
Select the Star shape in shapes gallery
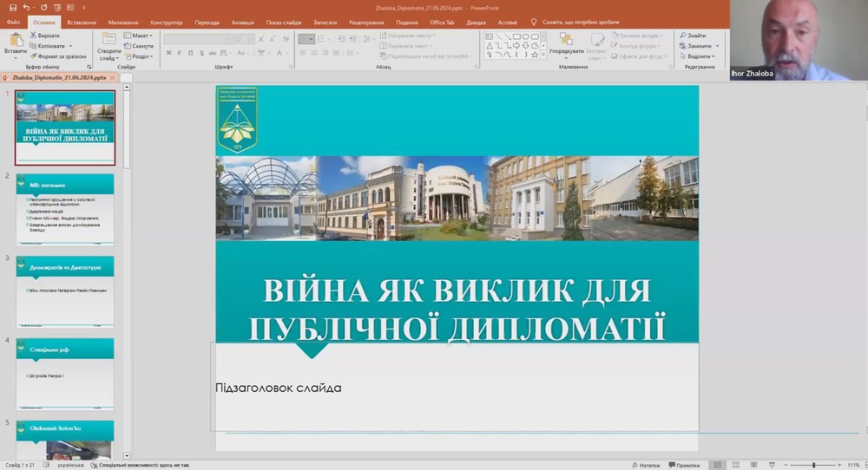(x=534, y=55)
